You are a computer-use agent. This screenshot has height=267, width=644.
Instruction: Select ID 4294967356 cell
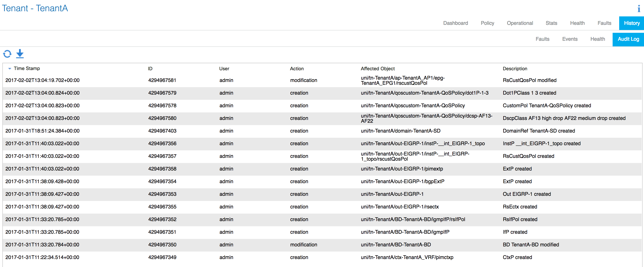(162, 144)
